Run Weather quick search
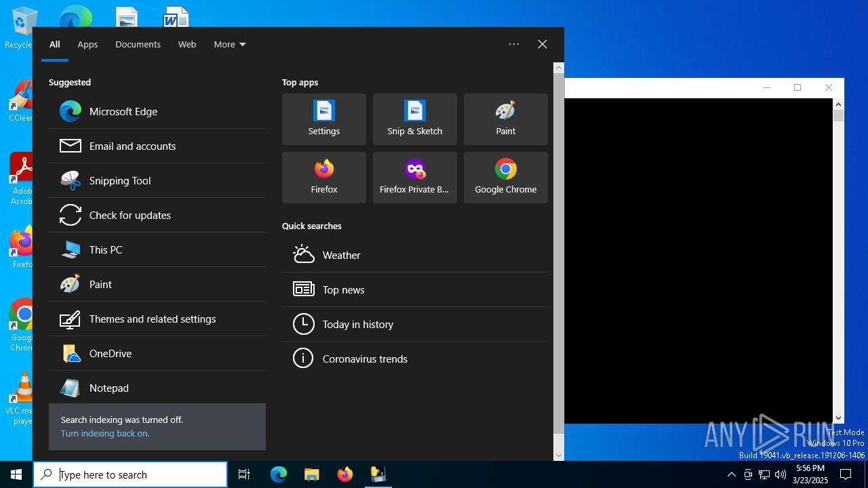 [x=415, y=255]
